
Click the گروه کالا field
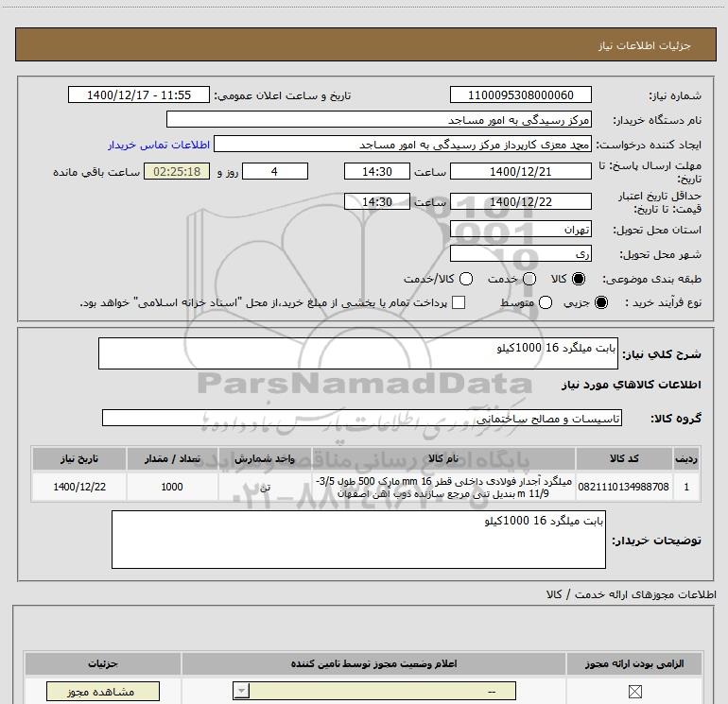[362, 418]
